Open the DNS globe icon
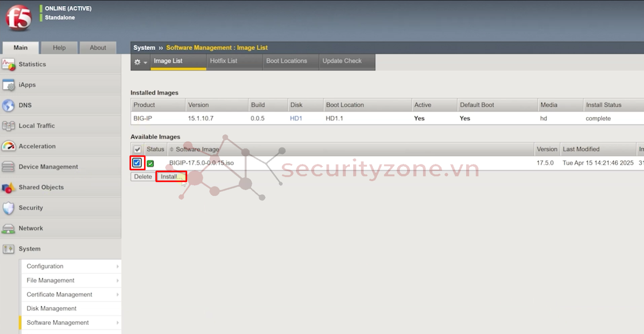 tap(8, 105)
